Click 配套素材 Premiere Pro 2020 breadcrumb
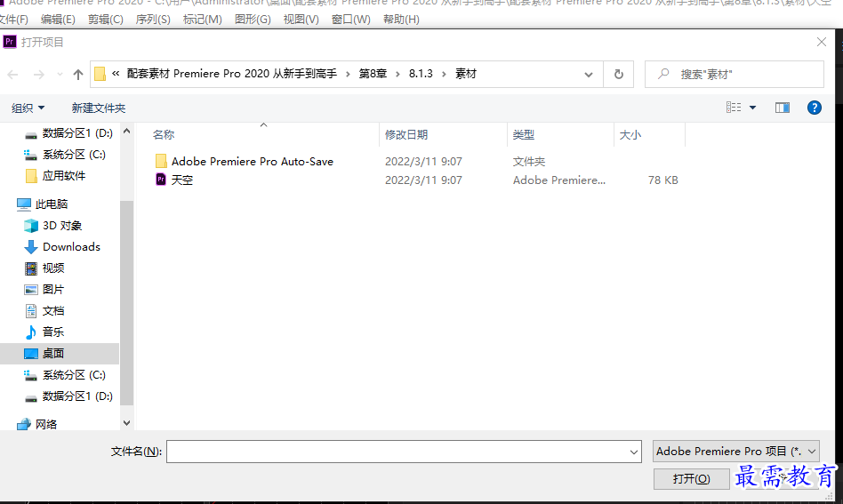 click(232, 74)
